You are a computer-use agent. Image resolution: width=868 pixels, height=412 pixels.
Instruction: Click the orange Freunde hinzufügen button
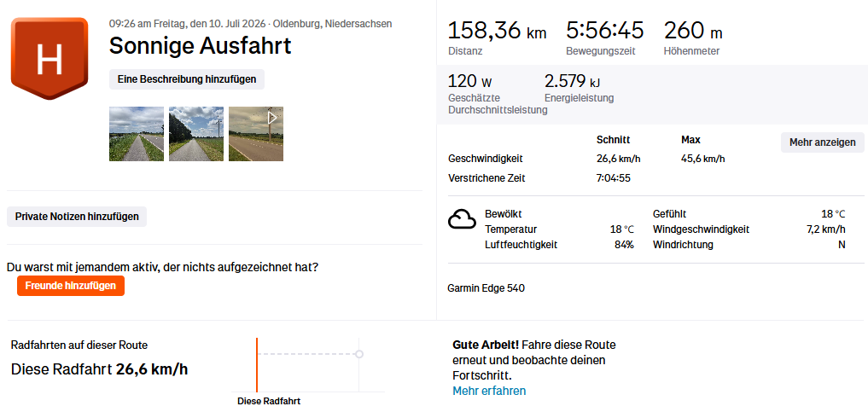point(71,286)
